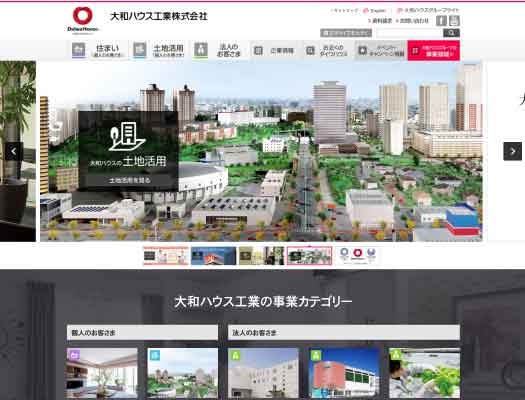Click purple house badge on interior card
525x400 pixels.
[73, 354]
